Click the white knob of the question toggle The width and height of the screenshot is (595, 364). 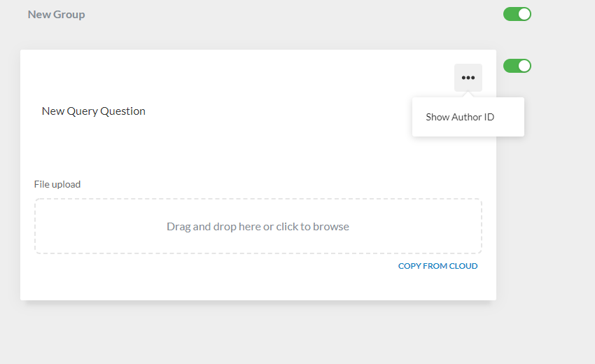click(524, 66)
